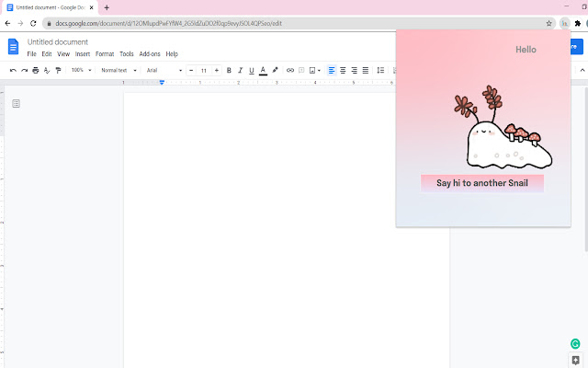Click the Redo icon in Docs toolbar
This screenshot has width=588, height=368.
pyautogui.click(x=25, y=70)
